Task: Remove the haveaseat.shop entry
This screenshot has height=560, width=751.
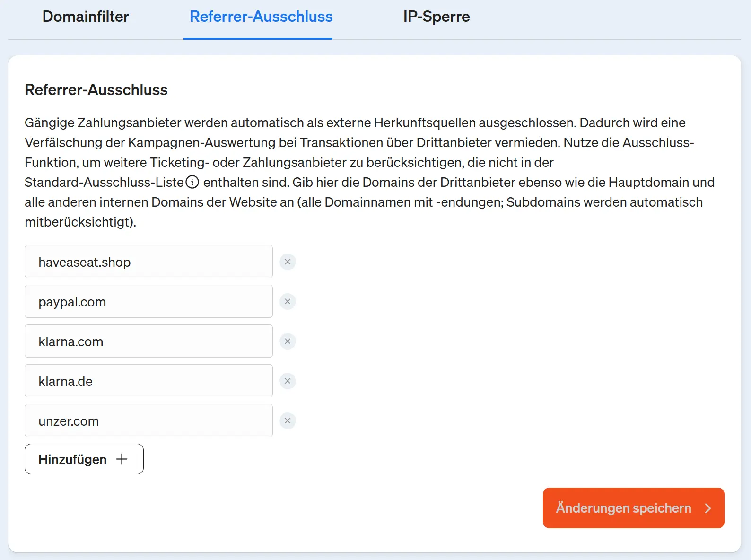Action: tap(288, 262)
